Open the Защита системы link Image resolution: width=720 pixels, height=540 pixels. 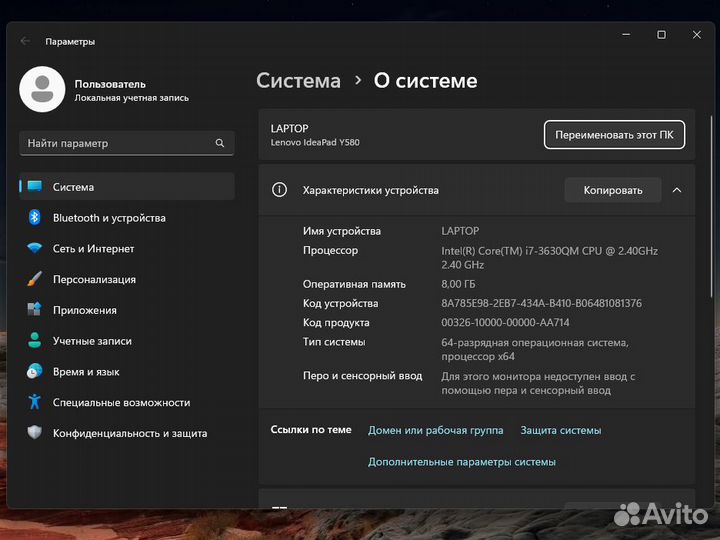561,430
